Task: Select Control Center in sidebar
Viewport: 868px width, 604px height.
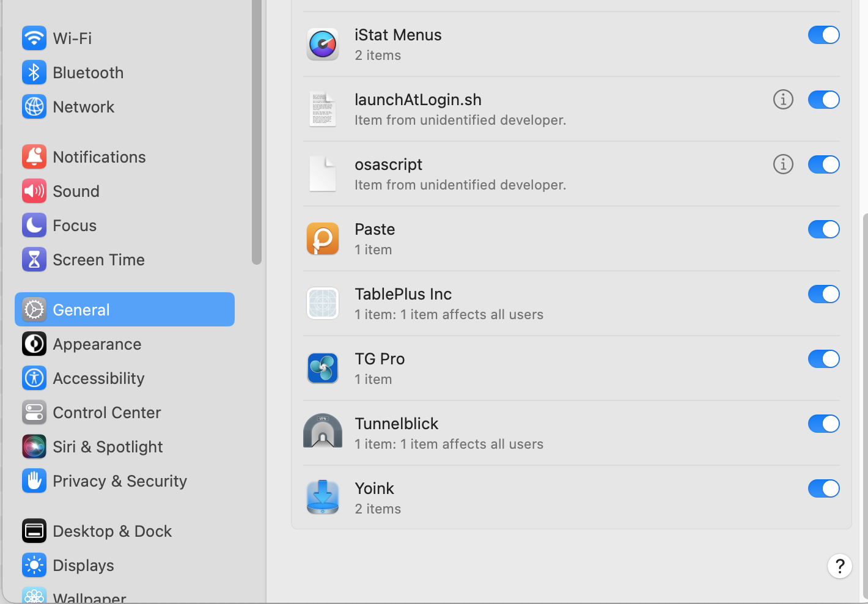Action: pos(125,412)
